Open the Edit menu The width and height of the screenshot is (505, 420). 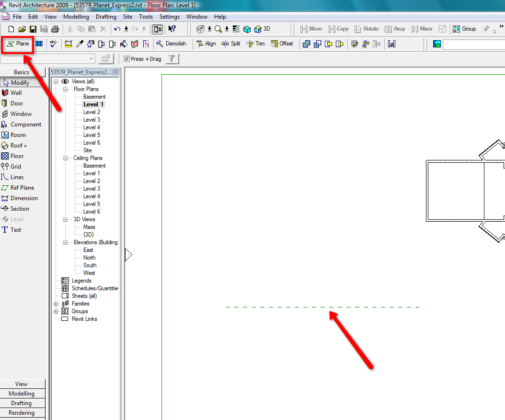pos(33,17)
